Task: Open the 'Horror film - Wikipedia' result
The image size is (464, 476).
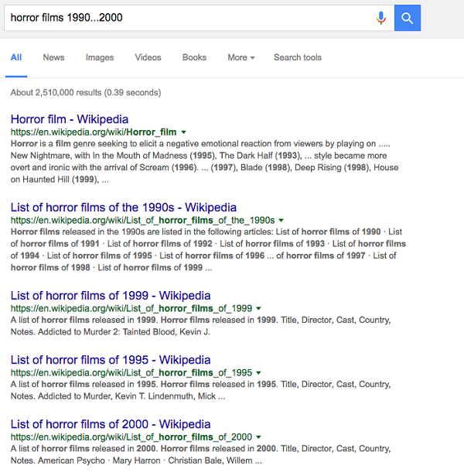Action: [70, 119]
